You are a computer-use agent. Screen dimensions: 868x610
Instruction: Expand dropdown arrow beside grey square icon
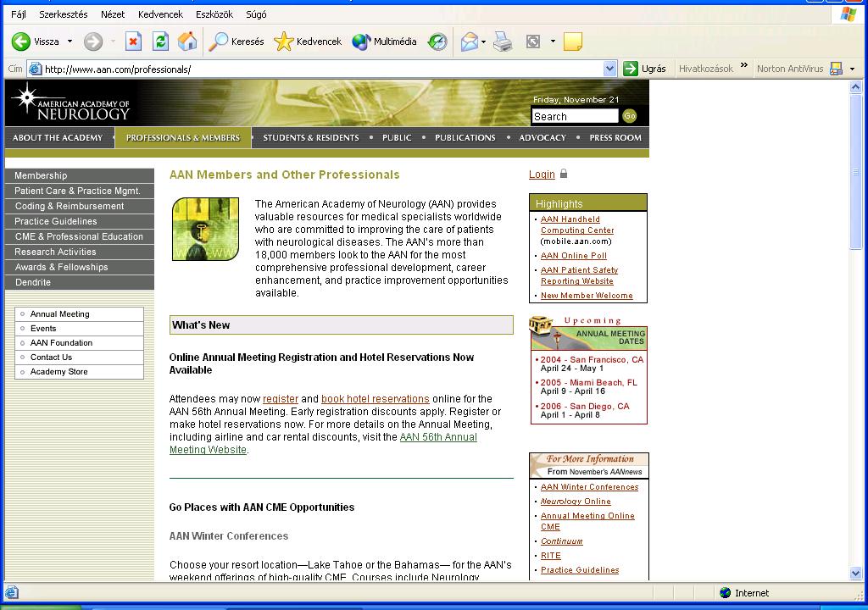(x=553, y=42)
